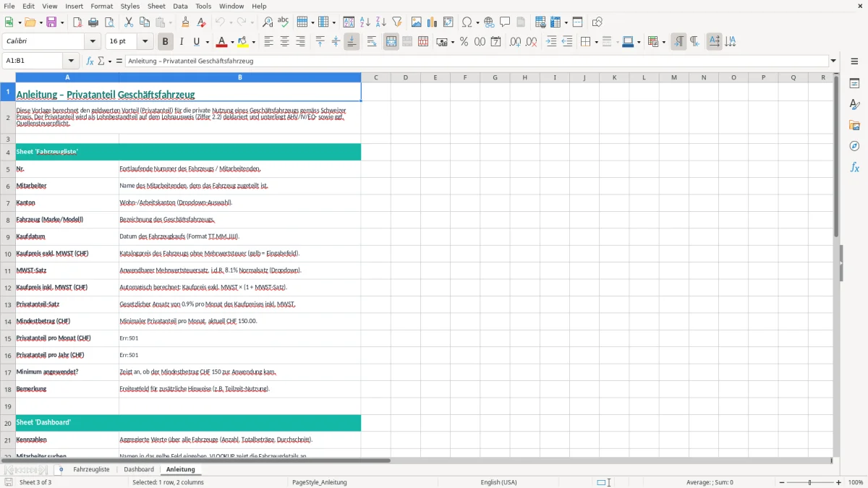The image size is (868, 488).
Task: Toggle Left-To-Right text direction
Action: (x=678, y=42)
